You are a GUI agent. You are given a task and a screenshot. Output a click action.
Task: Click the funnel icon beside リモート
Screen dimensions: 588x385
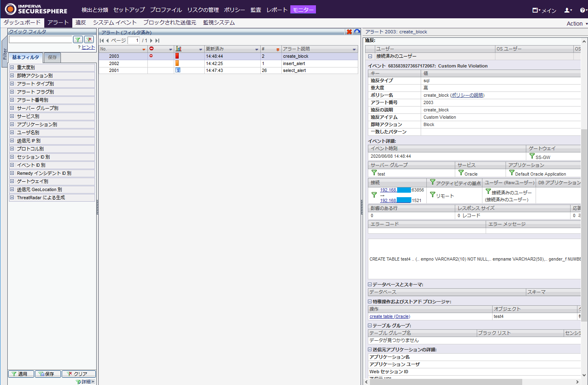432,194
